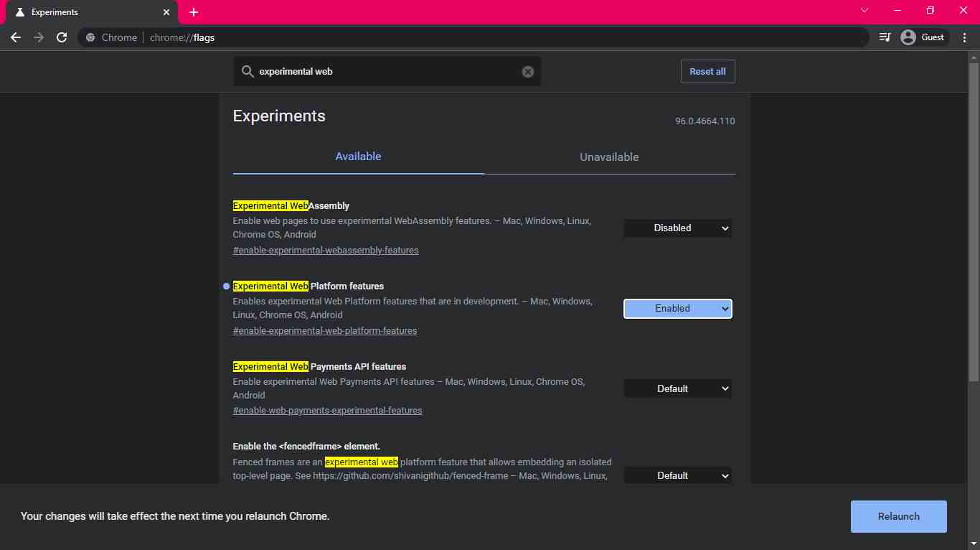Minimize the Chrome window
Image resolution: width=980 pixels, height=550 pixels.
click(x=897, y=10)
